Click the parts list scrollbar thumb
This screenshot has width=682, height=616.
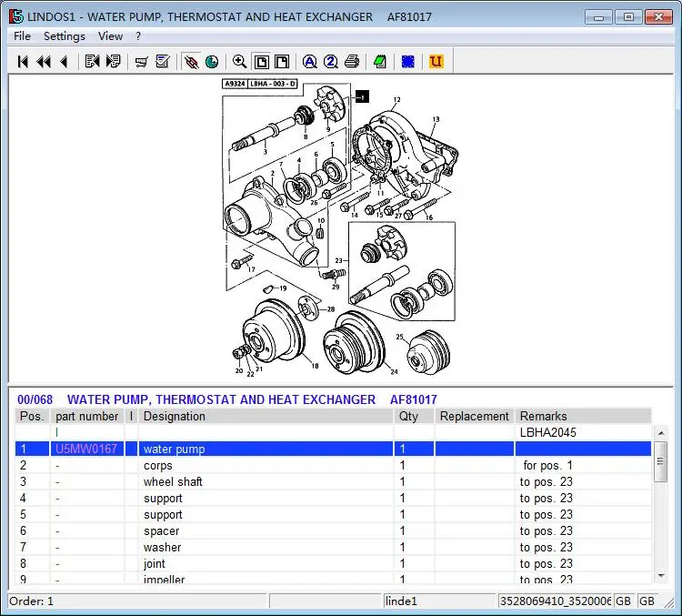point(661,461)
